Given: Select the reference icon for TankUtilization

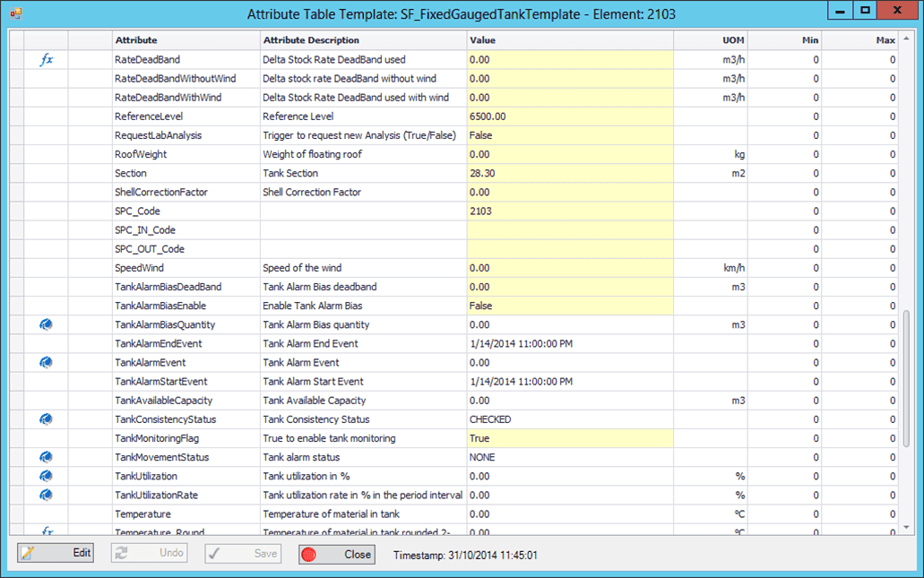Looking at the screenshot, I should click(46, 475).
